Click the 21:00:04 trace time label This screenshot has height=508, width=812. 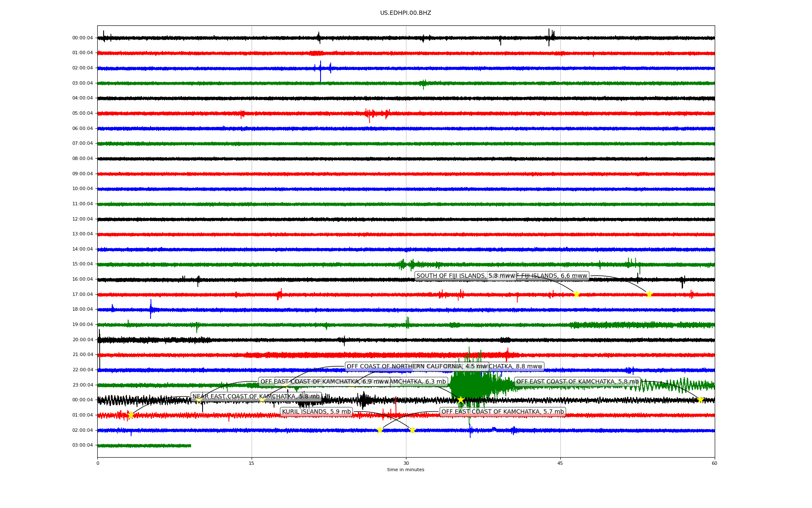[x=82, y=355]
